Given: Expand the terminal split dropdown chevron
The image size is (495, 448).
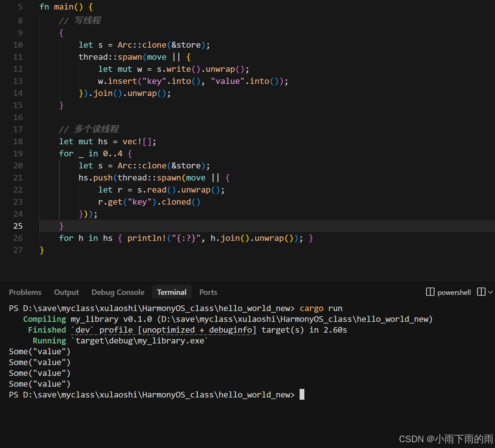Looking at the screenshot, I should (x=490, y=292).
